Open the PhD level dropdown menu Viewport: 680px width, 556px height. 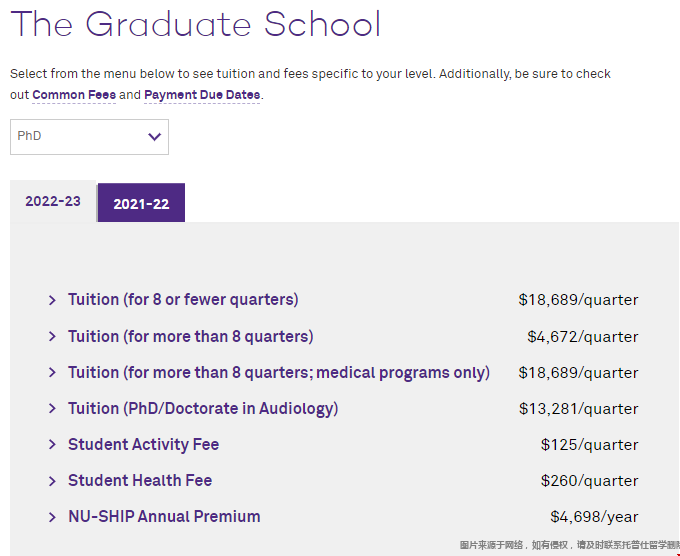pyautogui.click(x=89, y=137)
